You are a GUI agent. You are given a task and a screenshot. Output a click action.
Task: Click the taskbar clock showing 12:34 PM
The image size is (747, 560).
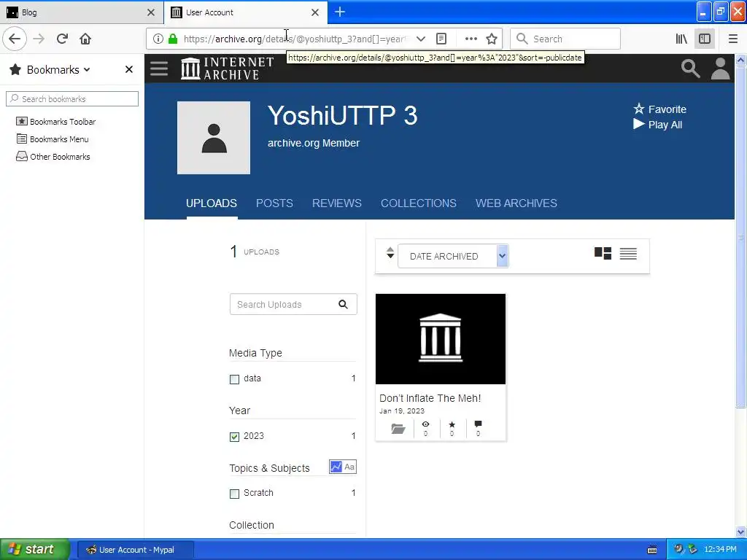click(720, 550)
